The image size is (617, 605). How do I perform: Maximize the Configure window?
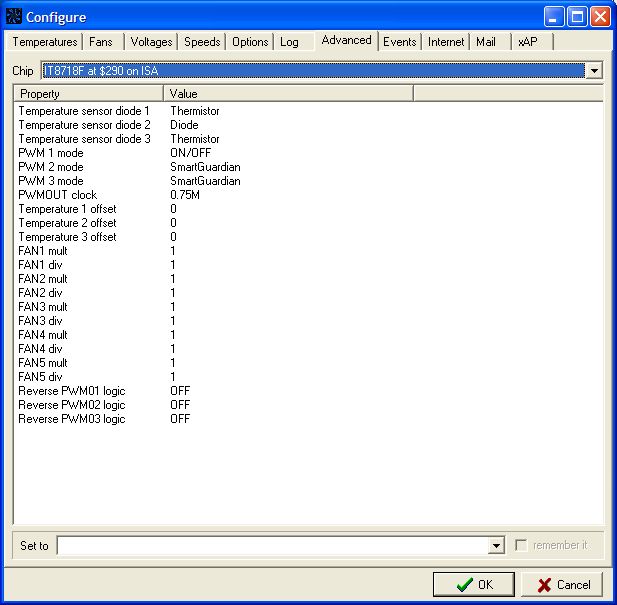[577, 17]
